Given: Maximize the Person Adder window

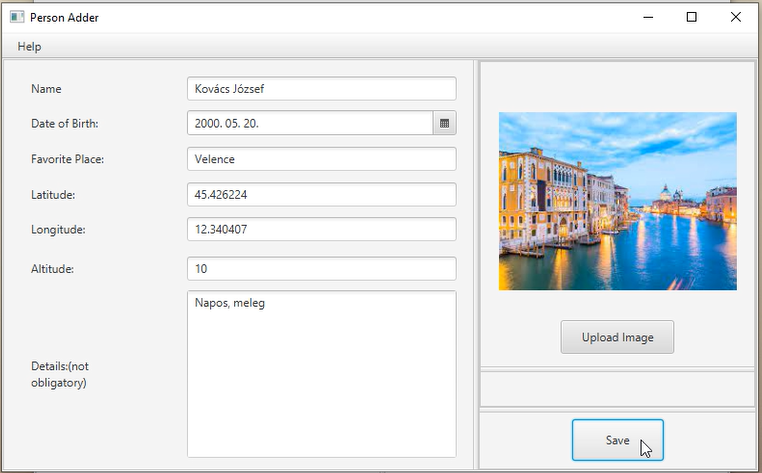Looking at the screenshot, I should pyautogui.click(x=691, y=18).
